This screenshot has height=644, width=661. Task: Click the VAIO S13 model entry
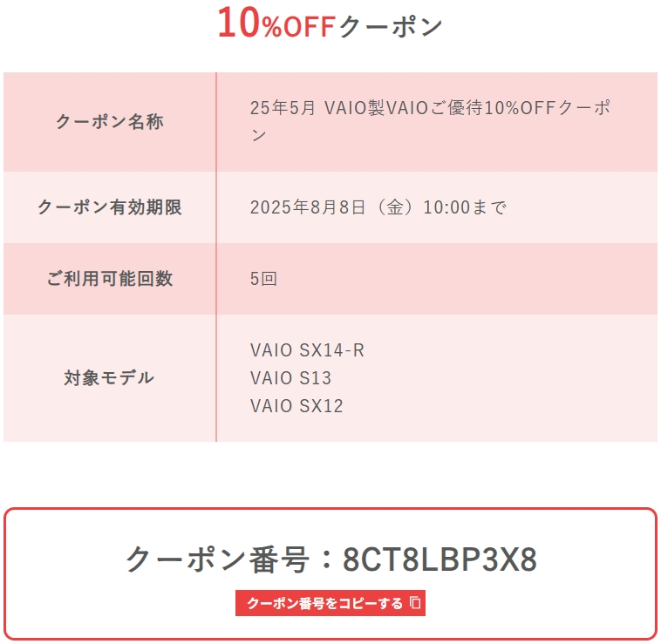click(x=291, y=378)
